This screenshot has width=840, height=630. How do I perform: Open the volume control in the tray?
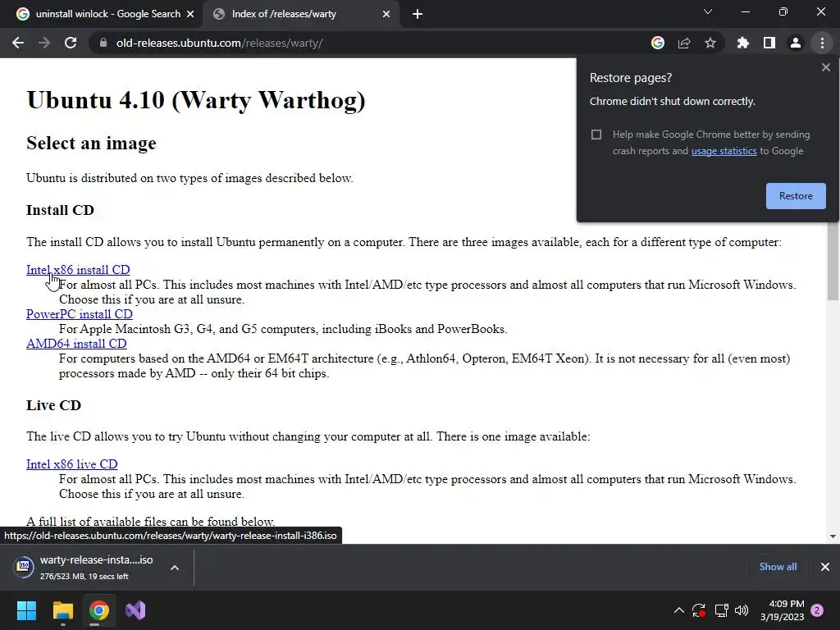742,610
